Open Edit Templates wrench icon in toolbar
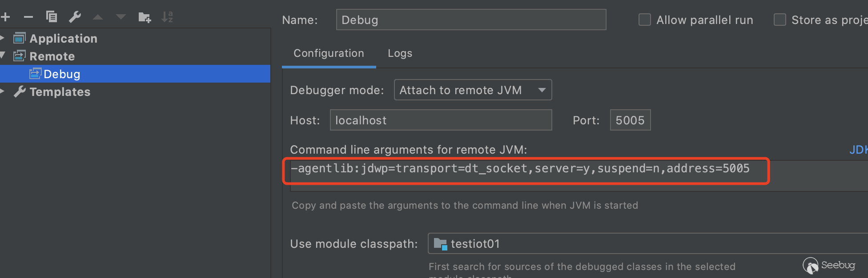 coord(75,17)
